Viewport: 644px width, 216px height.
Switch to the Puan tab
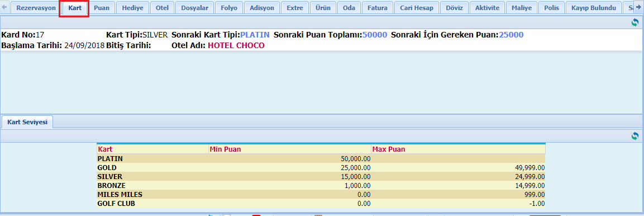click(x=102, y=8)
